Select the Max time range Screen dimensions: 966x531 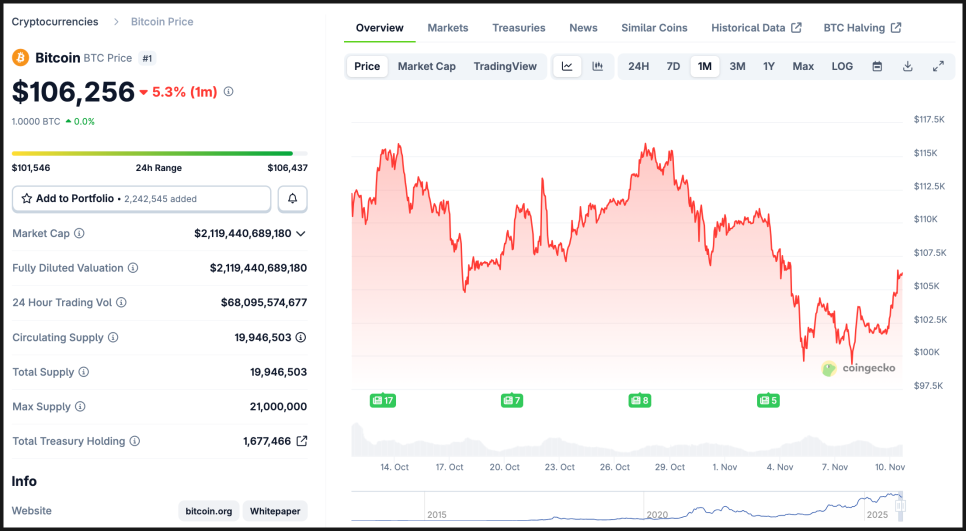pyautogui.click(x=803, y=67)
